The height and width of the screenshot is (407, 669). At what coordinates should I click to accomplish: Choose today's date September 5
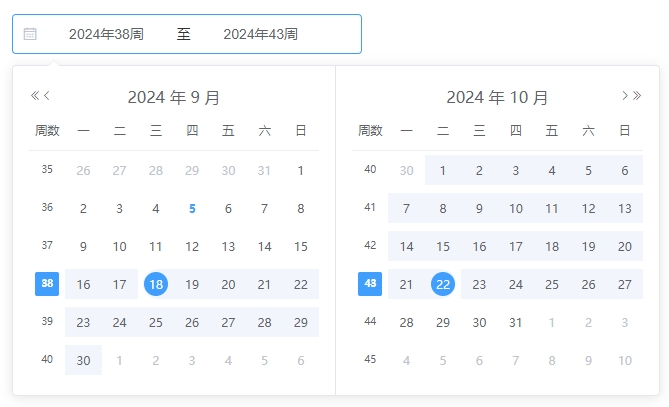click(192, 209)
